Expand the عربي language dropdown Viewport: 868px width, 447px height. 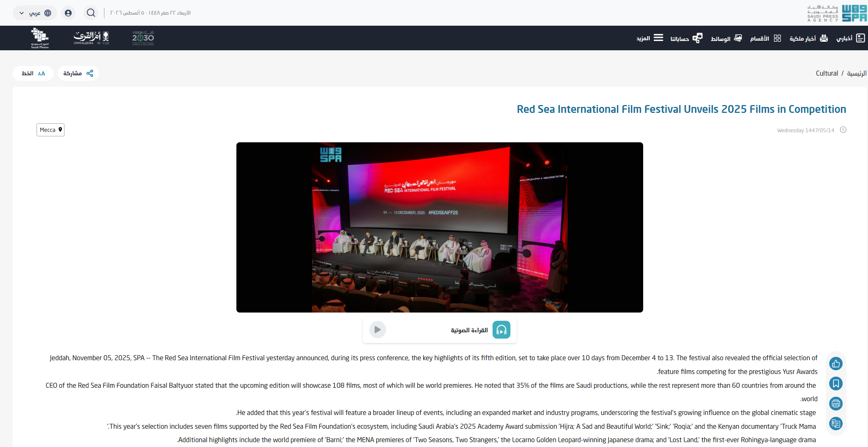click(35, 13)
